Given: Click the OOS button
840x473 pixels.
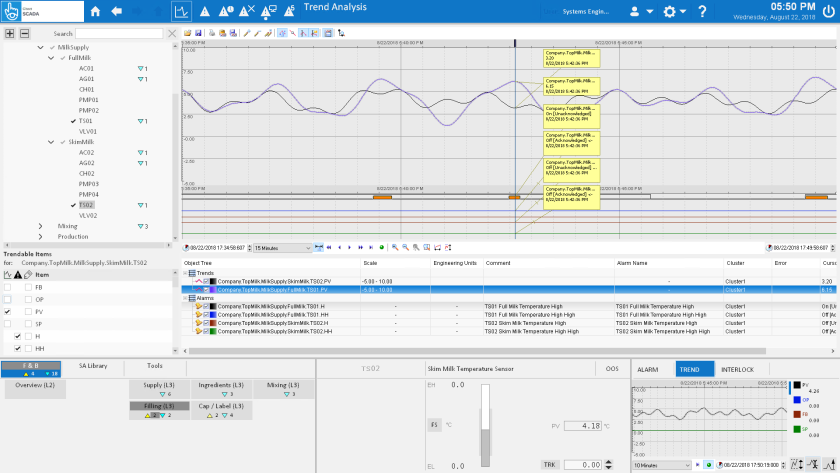Looking at the screenshot, I should click(x=611, y=369).
